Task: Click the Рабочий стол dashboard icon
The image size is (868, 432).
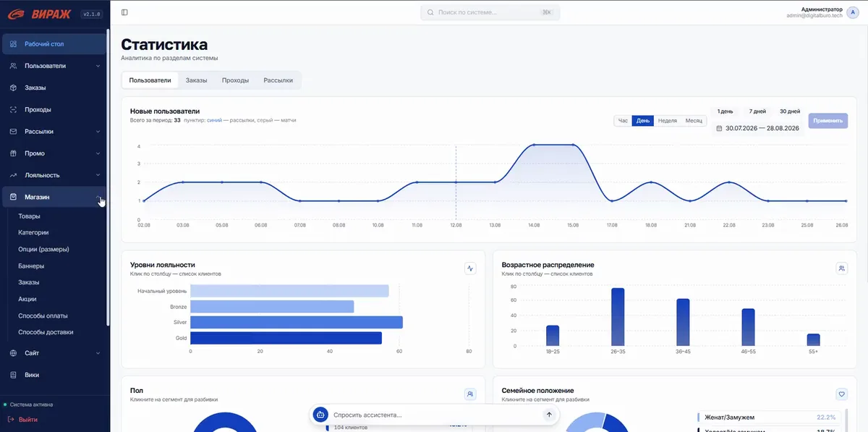Action: [x=14, y=44]
